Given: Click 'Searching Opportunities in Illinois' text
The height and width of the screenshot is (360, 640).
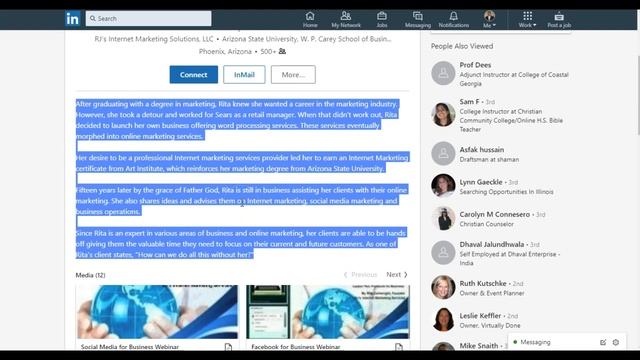Looking at the screenshot, I should click(507, 192).
